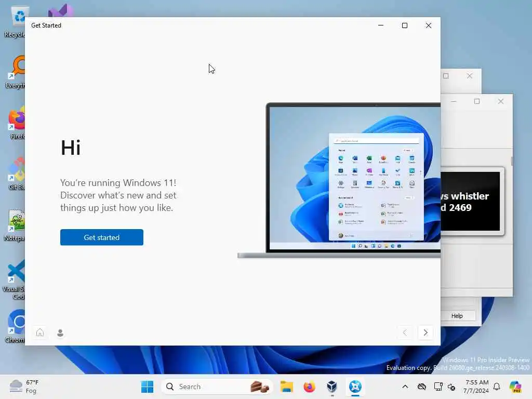Maximize the background whistler window
This screenshot has width=532, height=399.
[477, 101]
